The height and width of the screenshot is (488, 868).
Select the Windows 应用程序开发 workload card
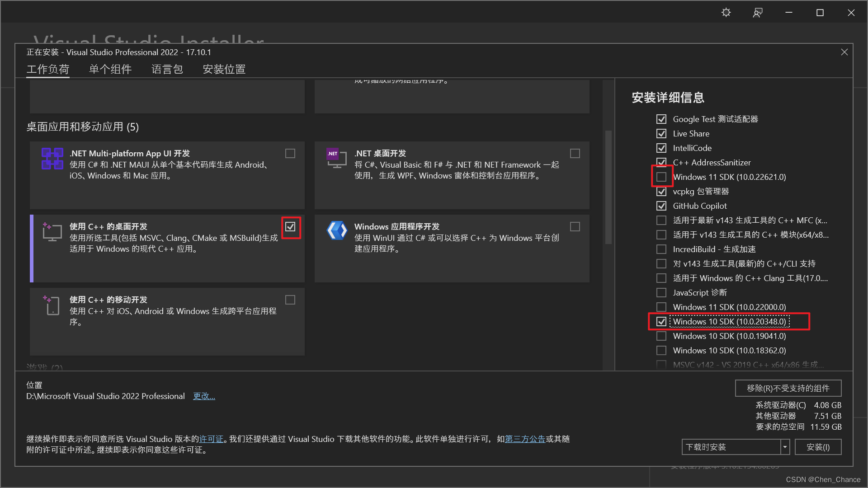coord(452,249)
